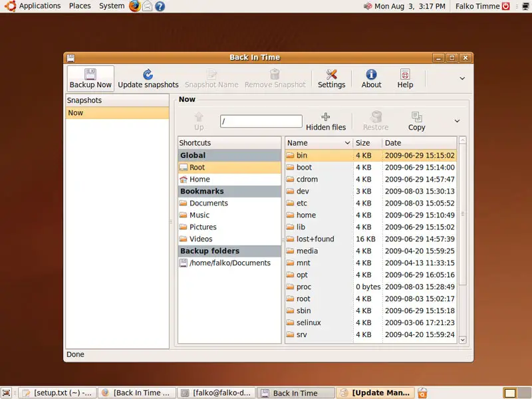Open the Music bookmark

click(x=229, y=215)
